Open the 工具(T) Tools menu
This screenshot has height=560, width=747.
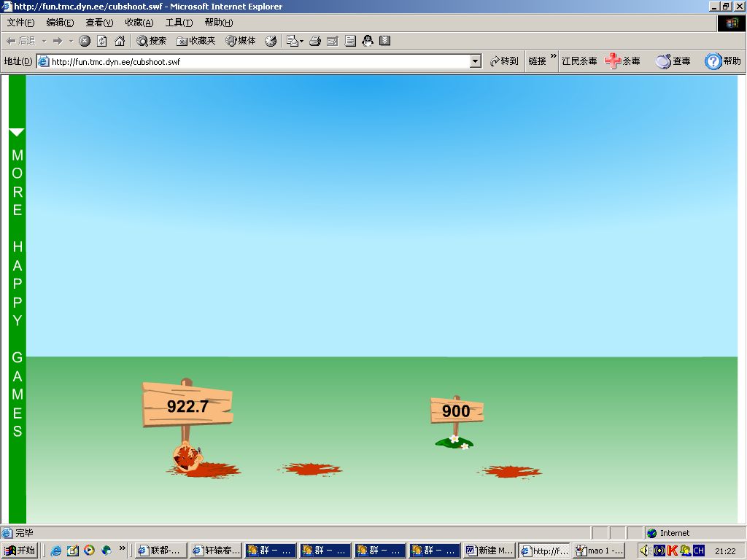tap(179, 23)
